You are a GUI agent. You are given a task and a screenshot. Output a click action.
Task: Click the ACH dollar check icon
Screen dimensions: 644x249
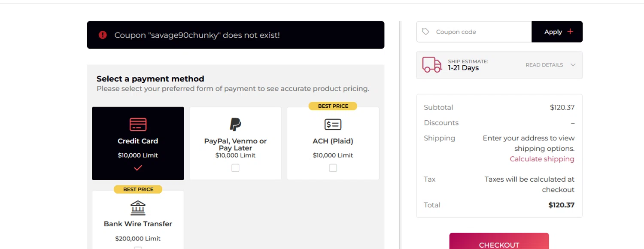333,125
